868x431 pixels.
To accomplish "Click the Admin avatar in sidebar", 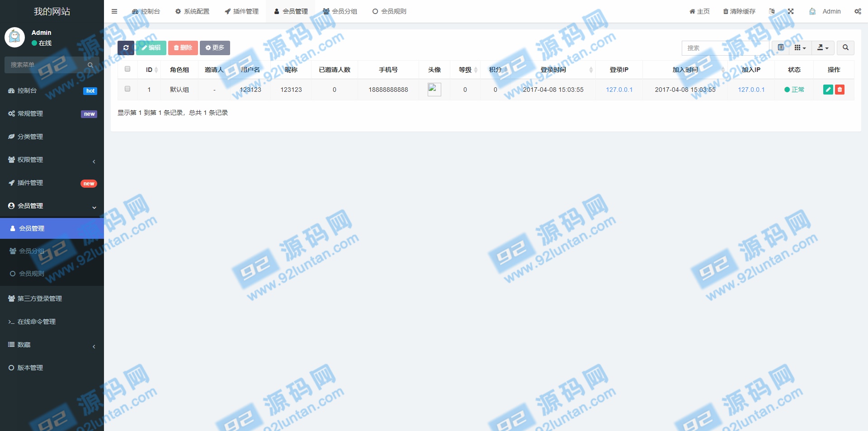I will click(x=14, y=37).
